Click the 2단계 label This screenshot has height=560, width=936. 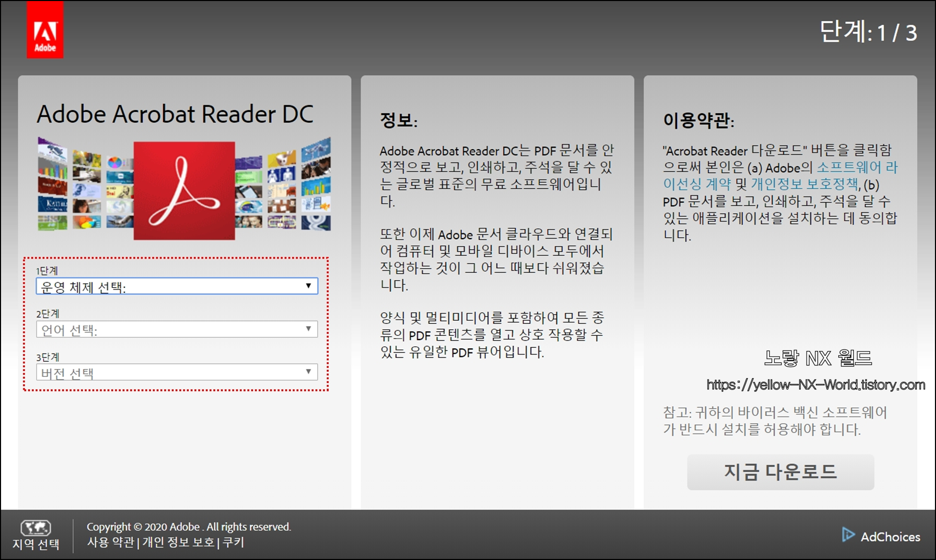(x=47, y=314)
